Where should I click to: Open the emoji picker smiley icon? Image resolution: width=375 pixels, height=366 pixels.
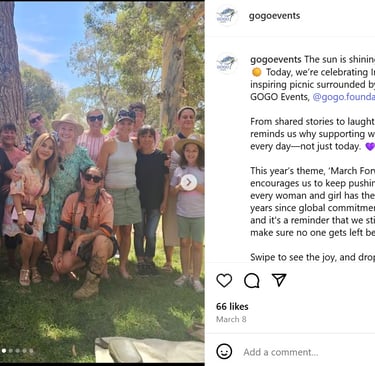coord(224,351)
